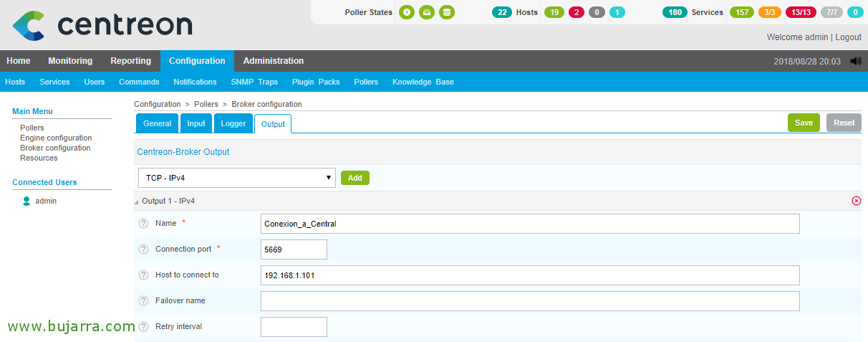868x342 pixels.
Task: Go to Users submenu
Action: pyautogui.click(x=95, y=82)
